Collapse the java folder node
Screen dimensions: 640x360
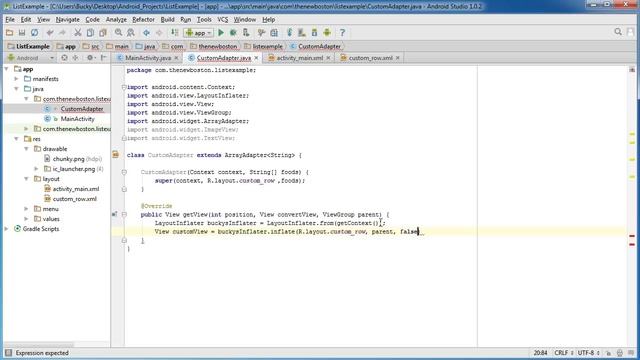[16, 89]
